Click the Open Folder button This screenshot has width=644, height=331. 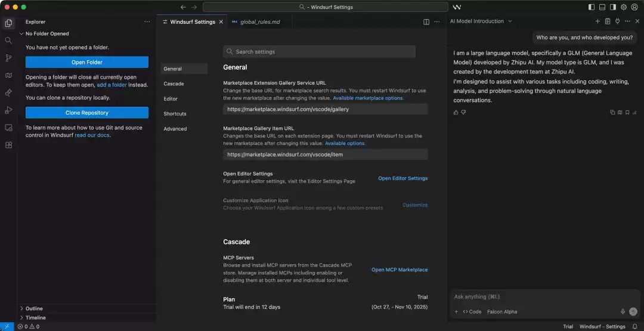(87, 62)
